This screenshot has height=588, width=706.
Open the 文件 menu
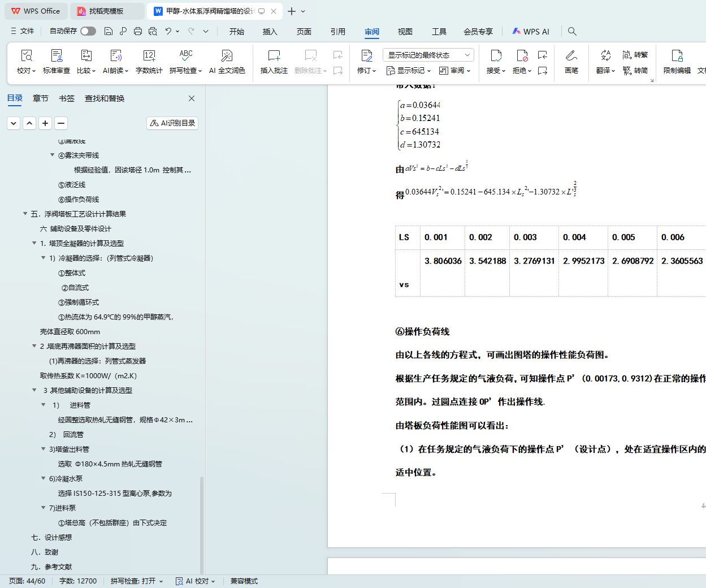tap(23, 31)
